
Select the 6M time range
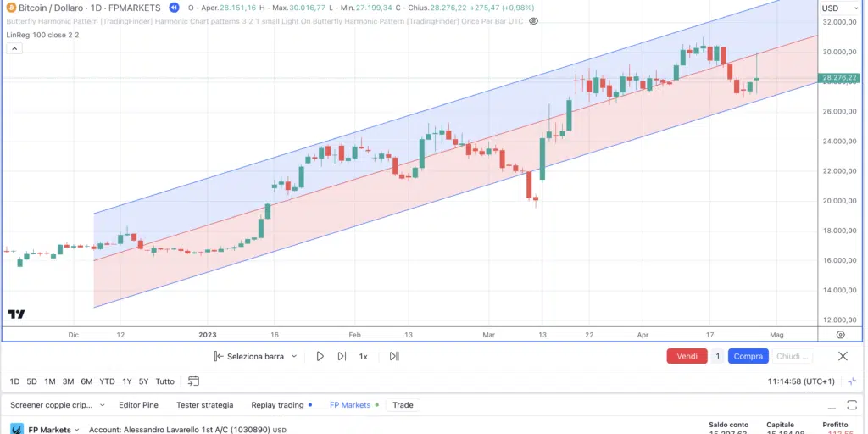(86, 381)
